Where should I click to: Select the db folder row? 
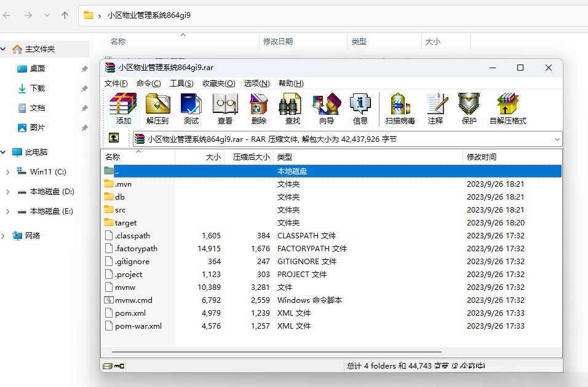[332, 197]
